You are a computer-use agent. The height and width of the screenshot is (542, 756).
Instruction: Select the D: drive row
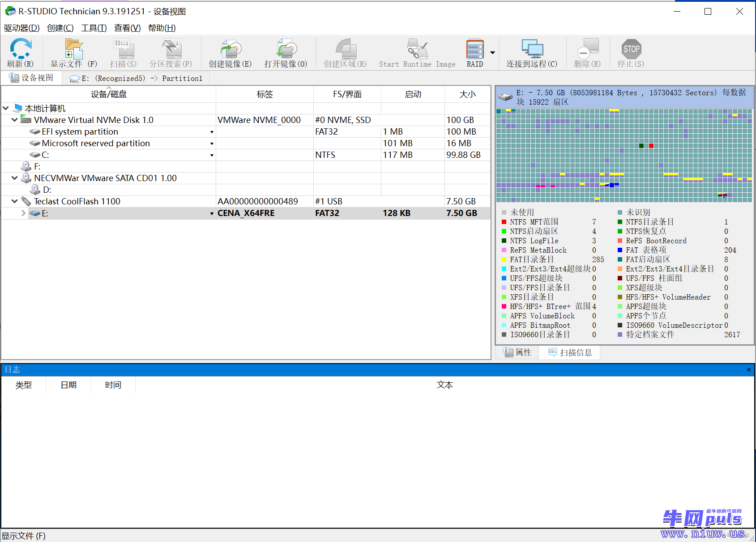click(x=246, y=190)
